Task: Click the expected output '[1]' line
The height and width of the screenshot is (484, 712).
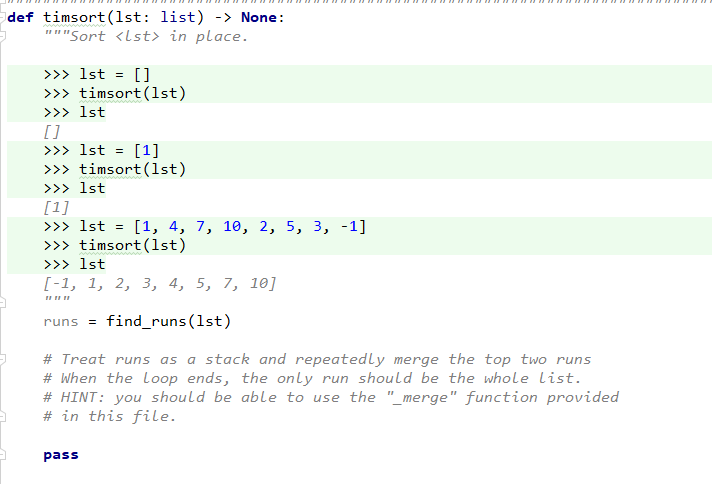Action: (x=56, y=207)
